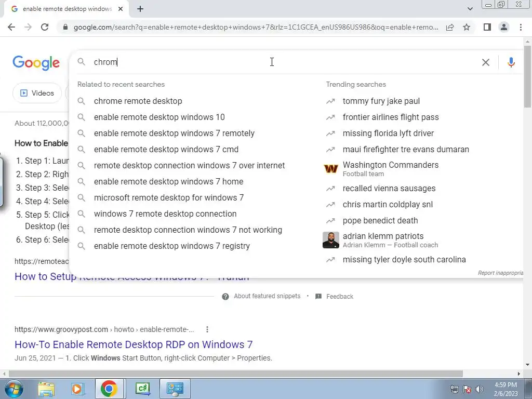Image resolution: width=532 pixels, height=399 pixels.
Task: Select suggestion 'chrome remote desktop'
Action: (138, 101)
